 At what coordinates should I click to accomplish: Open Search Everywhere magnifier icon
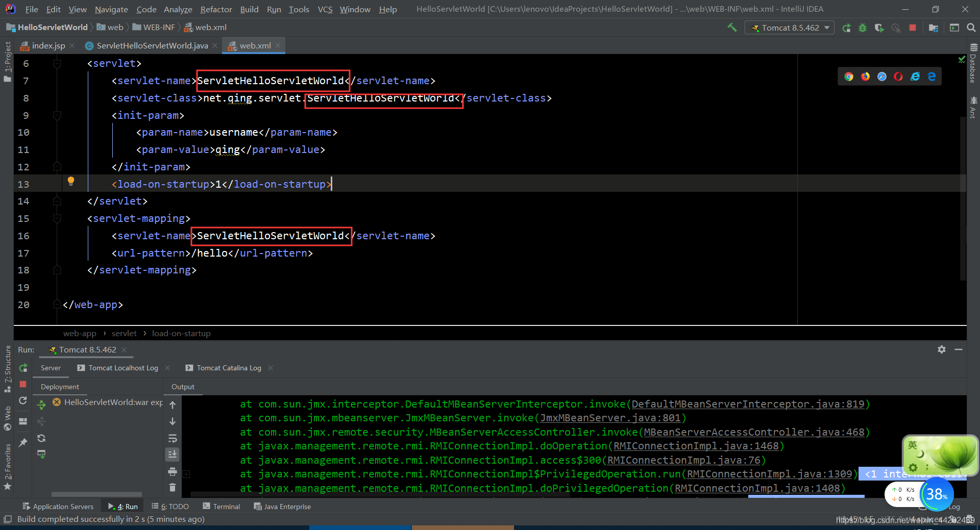(971, 28)
